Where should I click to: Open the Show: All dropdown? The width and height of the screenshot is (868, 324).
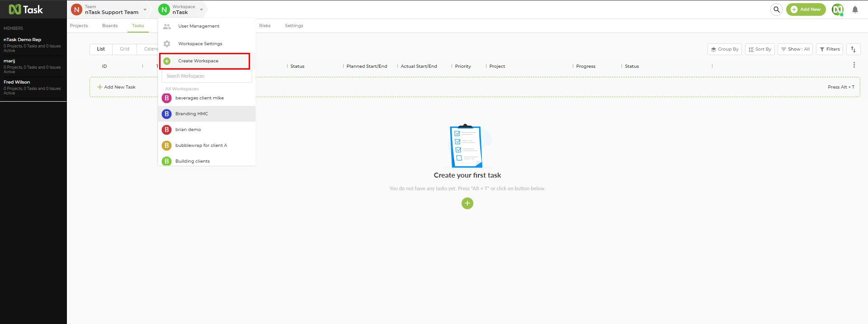point(795,49)
